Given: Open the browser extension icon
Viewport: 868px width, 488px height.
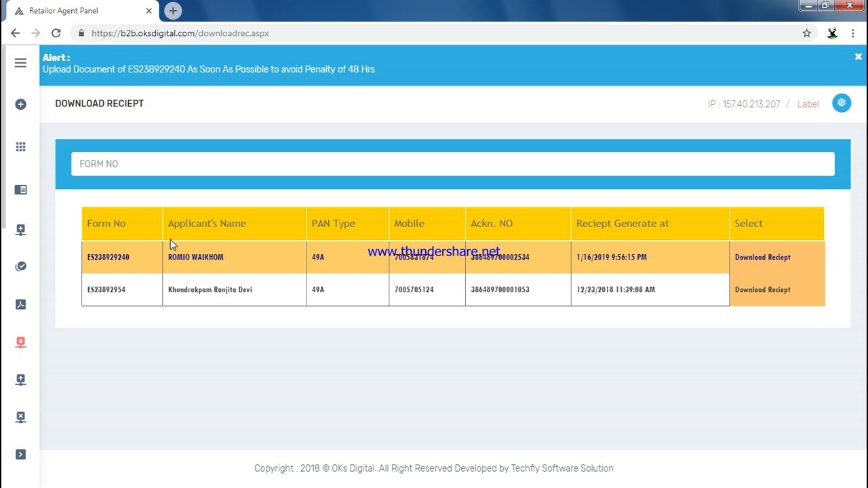Looking at the screenshot, I should point(833,33).
